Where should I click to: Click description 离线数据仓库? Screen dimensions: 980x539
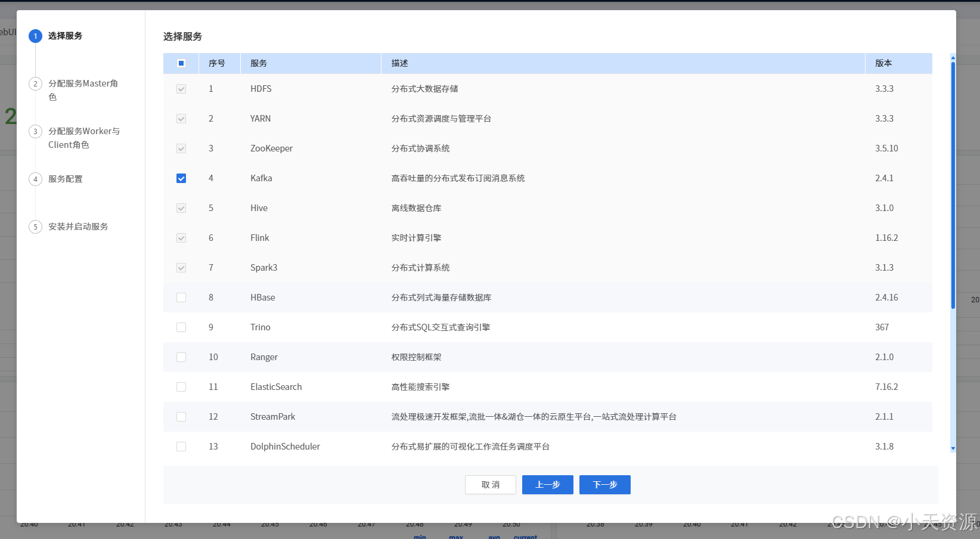click(416, 208)
